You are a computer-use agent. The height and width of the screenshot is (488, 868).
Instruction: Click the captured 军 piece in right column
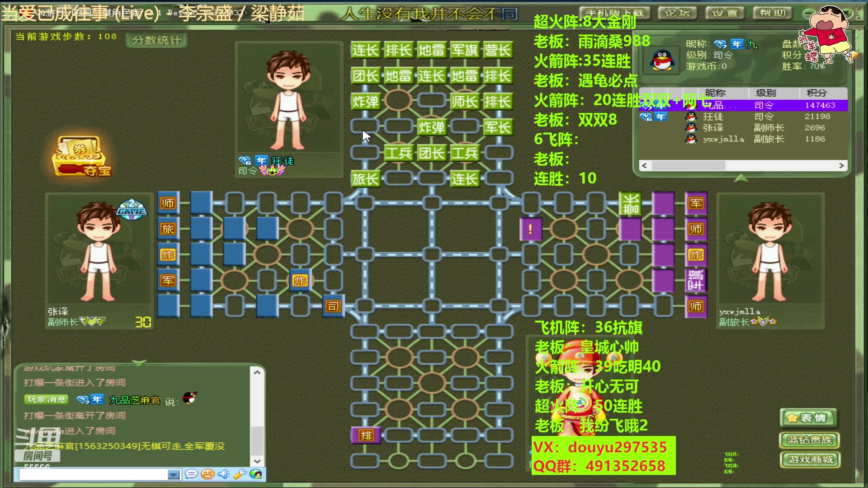point(696,203)
